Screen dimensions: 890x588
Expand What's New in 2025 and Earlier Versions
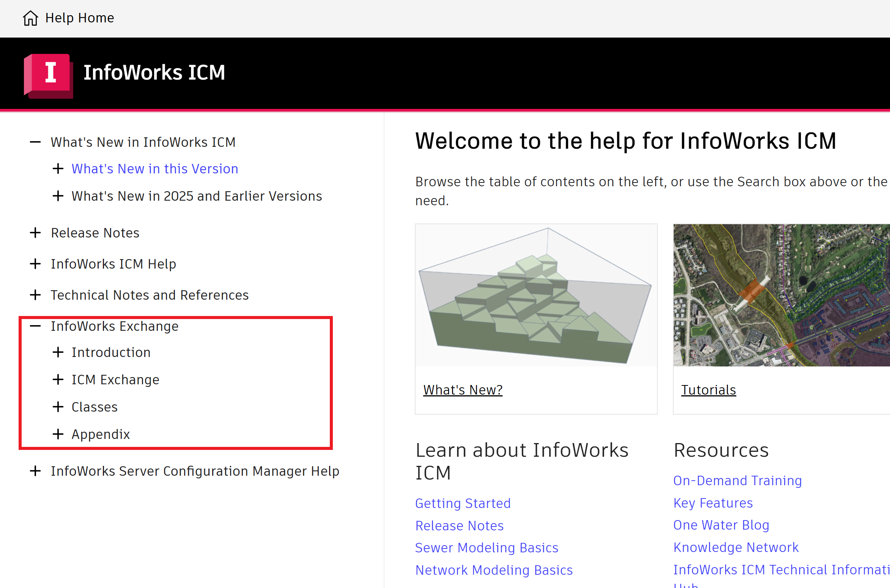[x=58, y=196]
